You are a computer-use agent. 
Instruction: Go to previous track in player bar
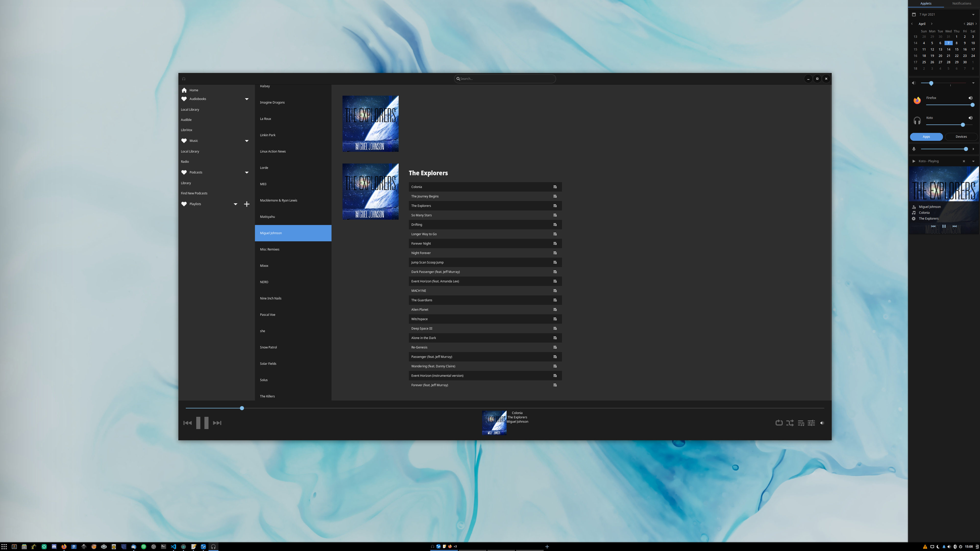(188, 423)
